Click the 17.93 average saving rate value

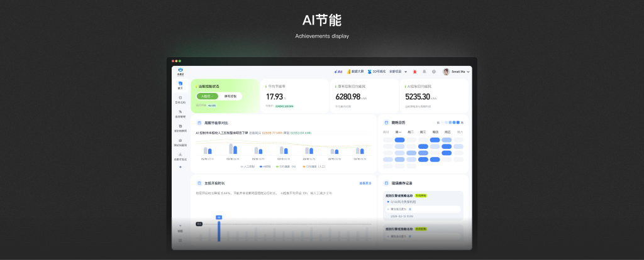coord(275,97)
